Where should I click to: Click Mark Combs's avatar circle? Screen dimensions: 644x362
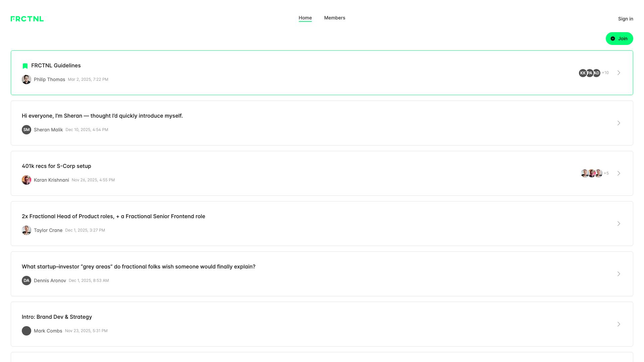click(x=26, y=331)
